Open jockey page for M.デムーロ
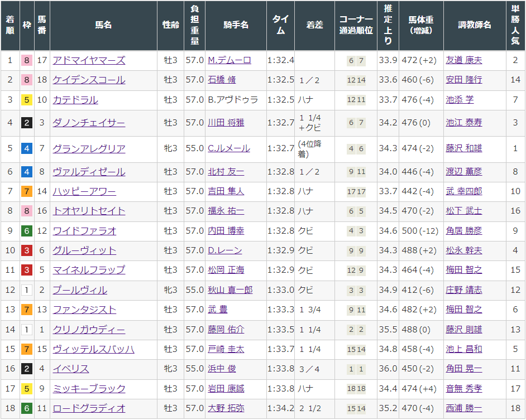Viewport: 526px width, 420px height. point(229,60)
